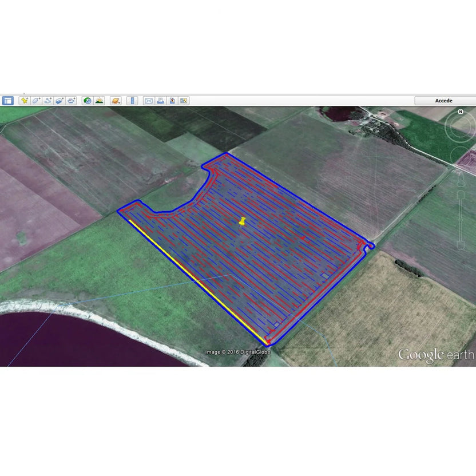The image size is (476, 476).
Task: Record a tour with the camera icon
Action: [x=71, y=101]
